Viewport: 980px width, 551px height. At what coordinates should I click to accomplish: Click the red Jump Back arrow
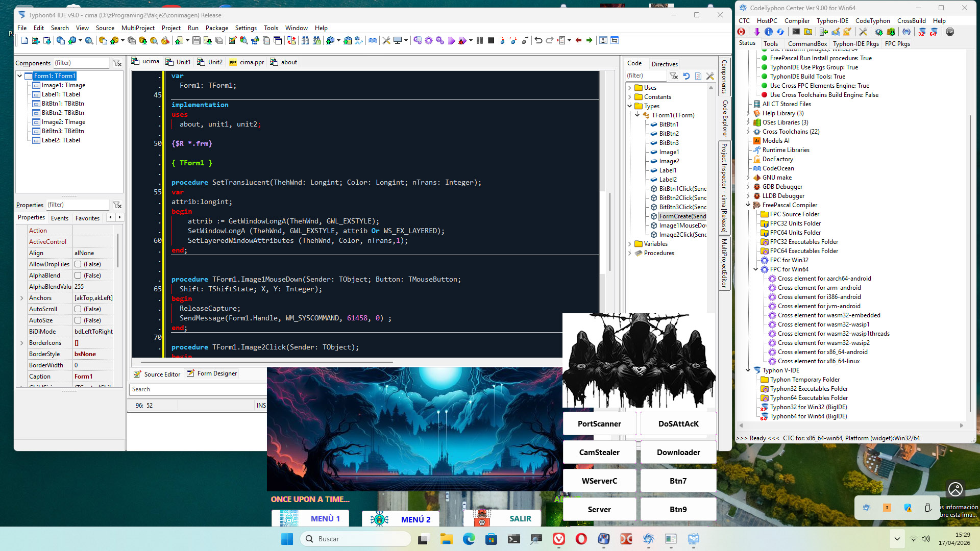(x=578, y=40)
